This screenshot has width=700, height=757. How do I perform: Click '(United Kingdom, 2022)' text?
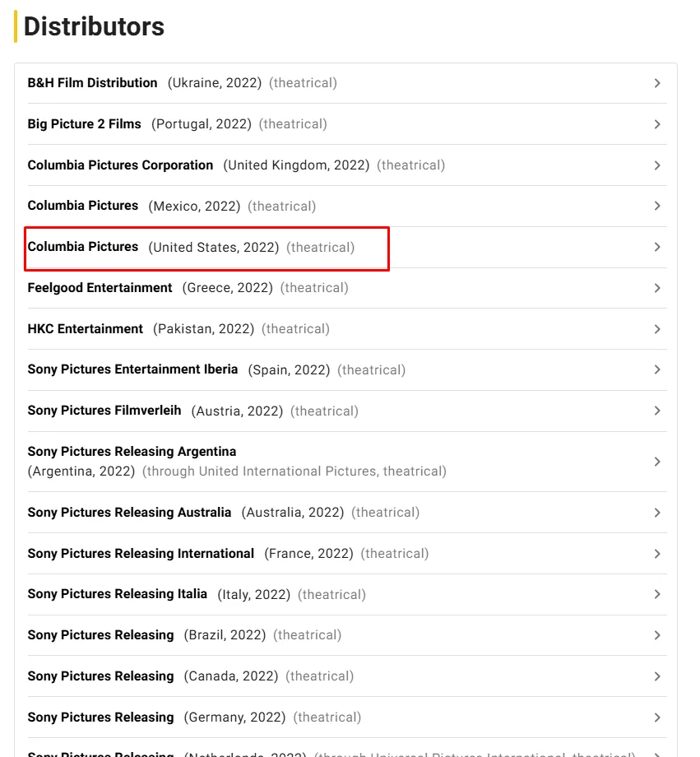click(x=296, y=165)
